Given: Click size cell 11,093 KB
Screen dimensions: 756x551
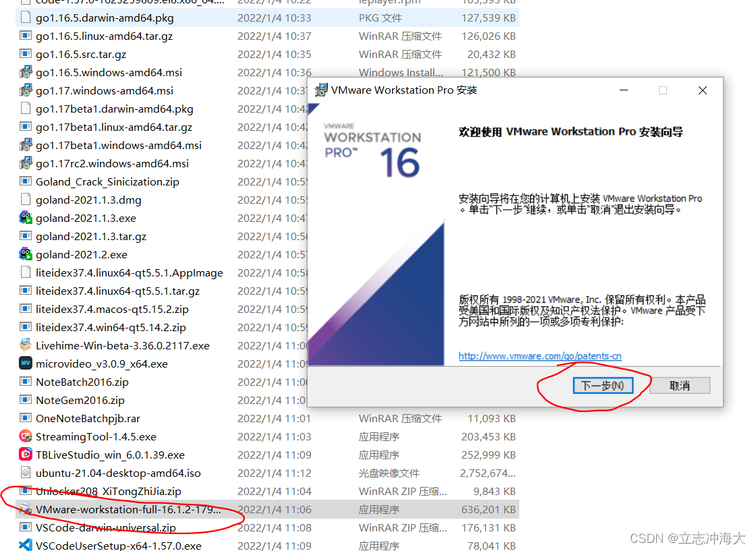Looking at the screenshot, I should point(492,418).
